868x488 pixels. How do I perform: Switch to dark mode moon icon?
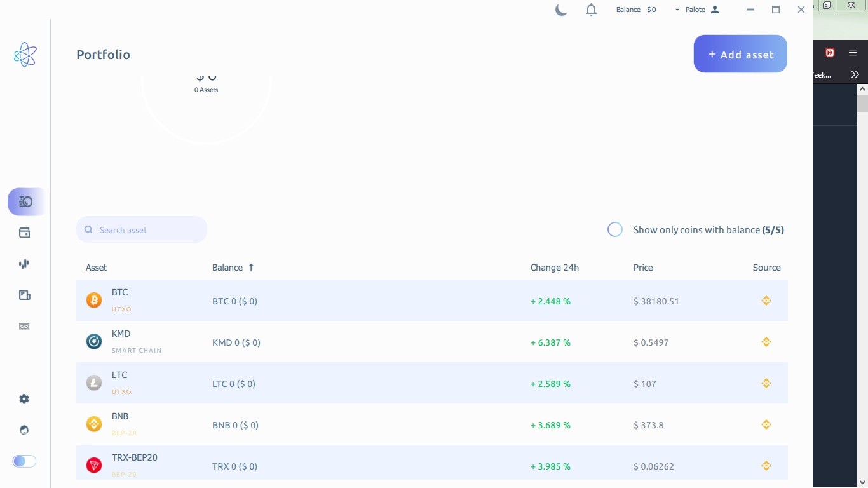[561, 10]
